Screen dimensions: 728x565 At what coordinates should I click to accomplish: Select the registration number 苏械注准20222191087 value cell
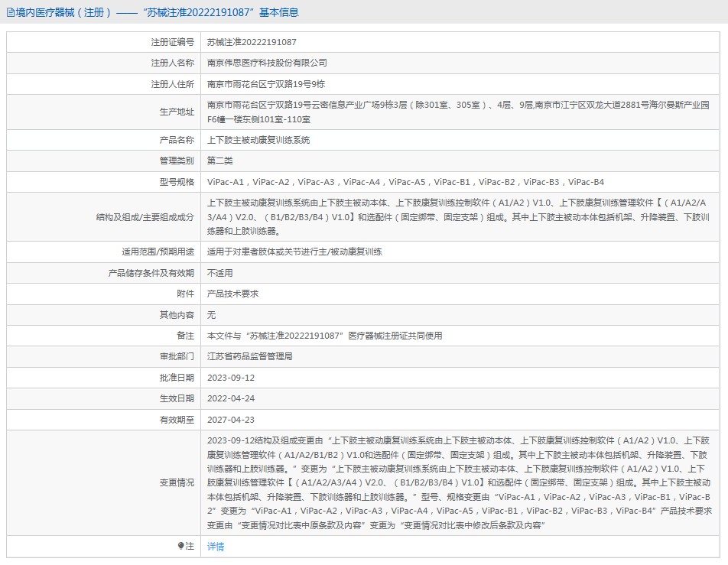coord(252,43)
